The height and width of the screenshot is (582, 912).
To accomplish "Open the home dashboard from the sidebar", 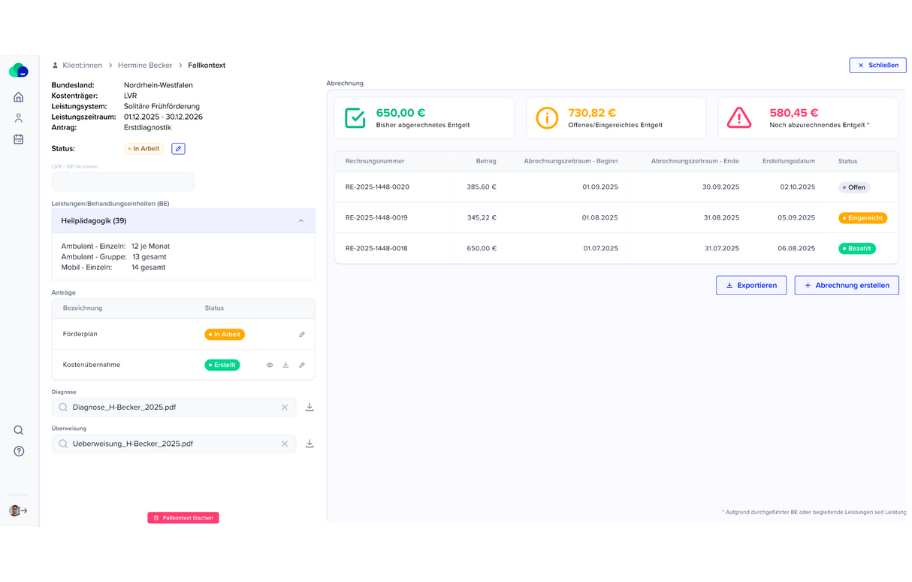I will [x=18, y=97].
